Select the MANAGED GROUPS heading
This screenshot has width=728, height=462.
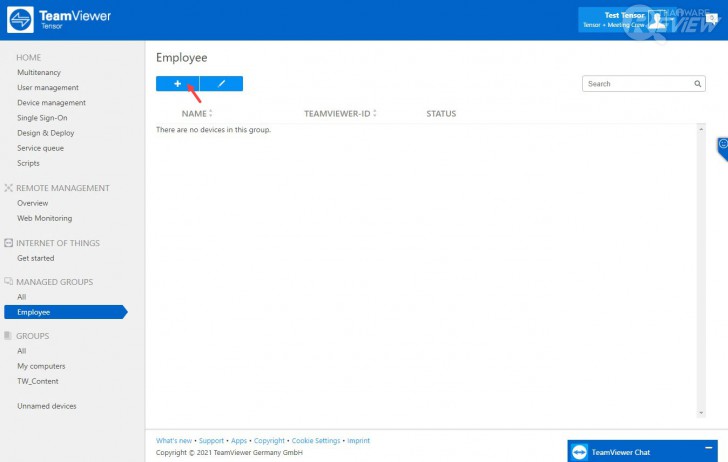click(54, 282)
